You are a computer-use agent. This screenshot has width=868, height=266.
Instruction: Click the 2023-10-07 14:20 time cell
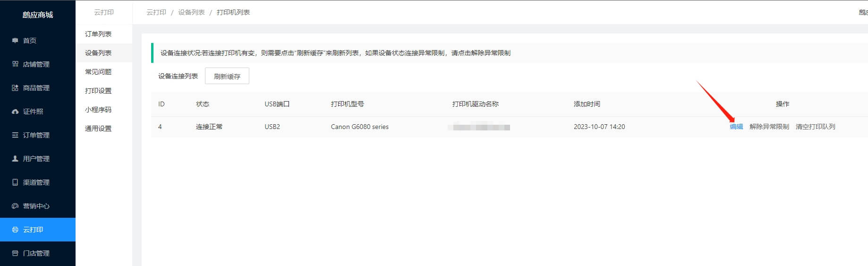pyautogui.click(x=599, y=127)
